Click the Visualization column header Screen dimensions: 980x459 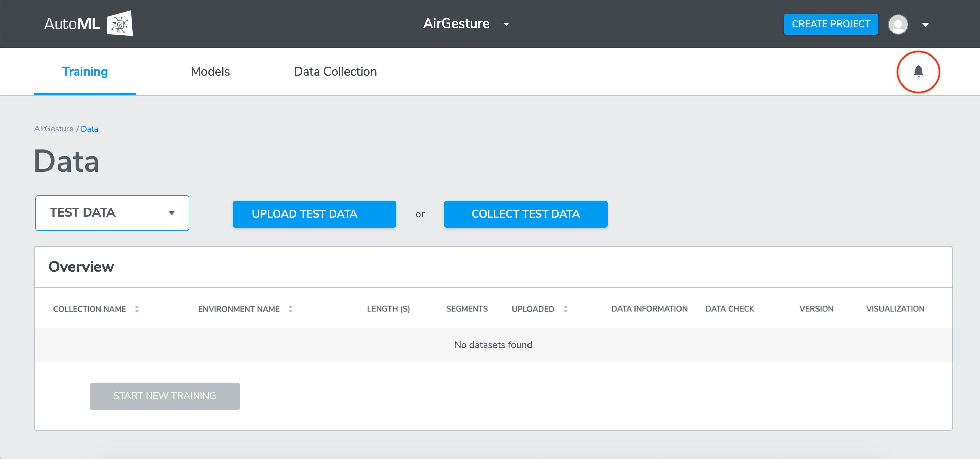click(895, 309)
